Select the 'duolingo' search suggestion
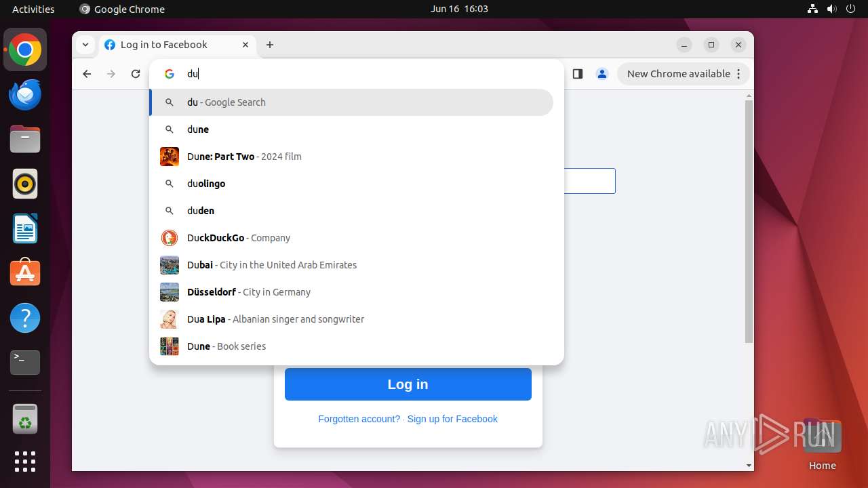 pos(351,184)
